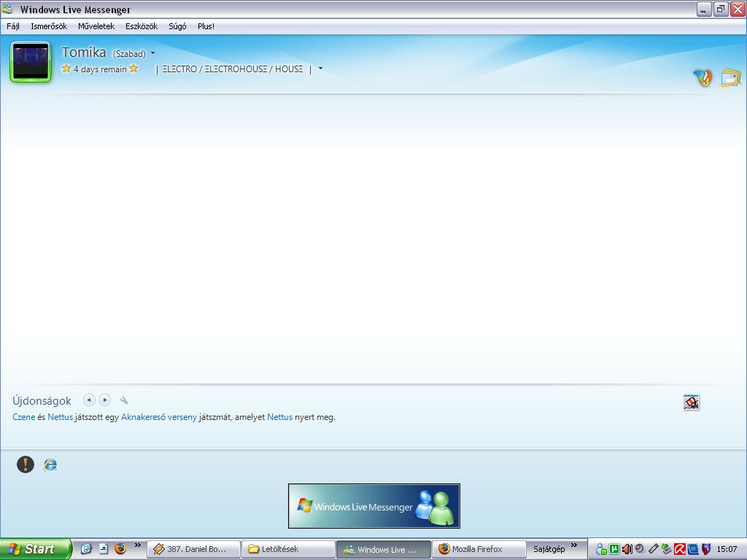
Task: Open the Fájl menu
Action: (x=13, y=26)
